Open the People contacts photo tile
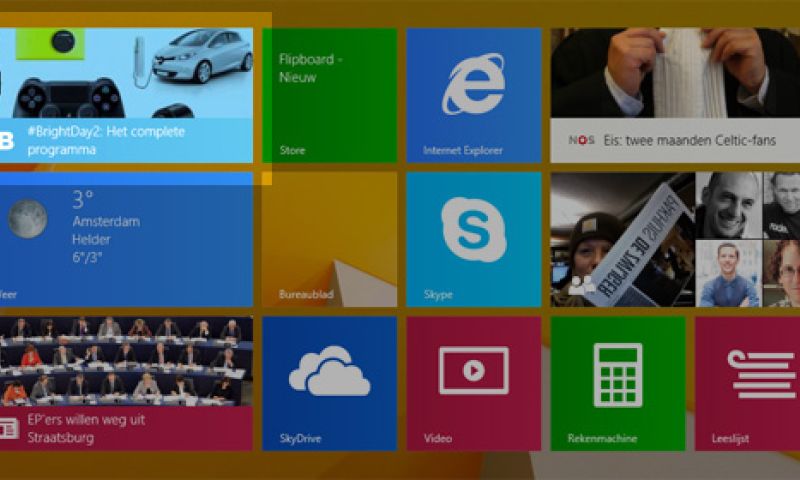Image resolution: width=800 pixels, height=480 pixels. [675, 239]
